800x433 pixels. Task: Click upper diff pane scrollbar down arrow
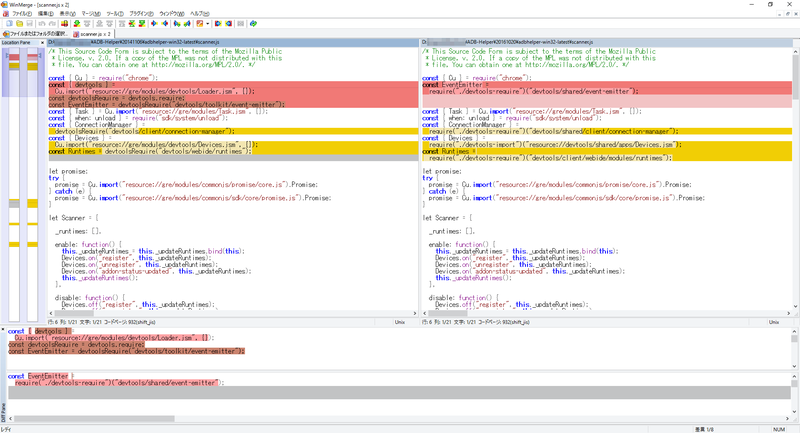click(x=794, y=366)
